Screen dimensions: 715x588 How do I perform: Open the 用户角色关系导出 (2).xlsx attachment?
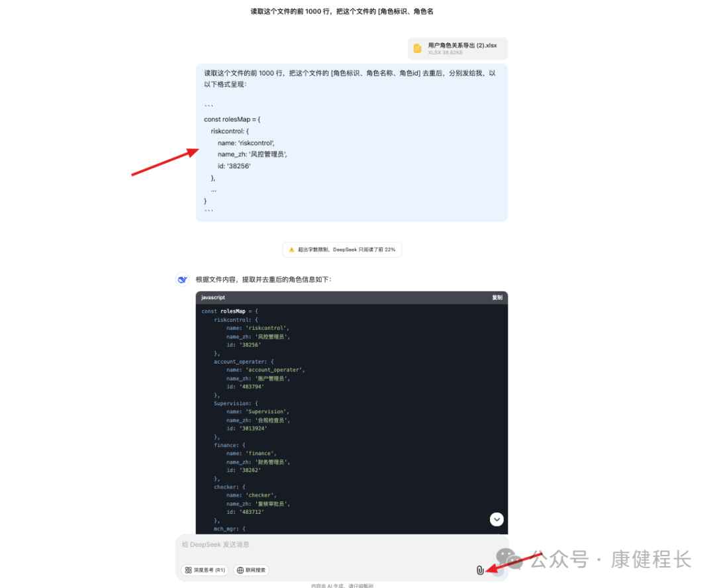click(457, 48)
